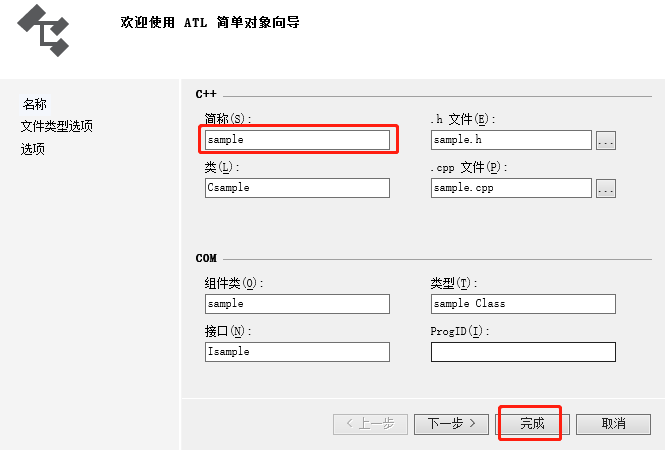The image size is (665, 450).
Task: Click the 下一步 next button
Action: tap(451, 424)
